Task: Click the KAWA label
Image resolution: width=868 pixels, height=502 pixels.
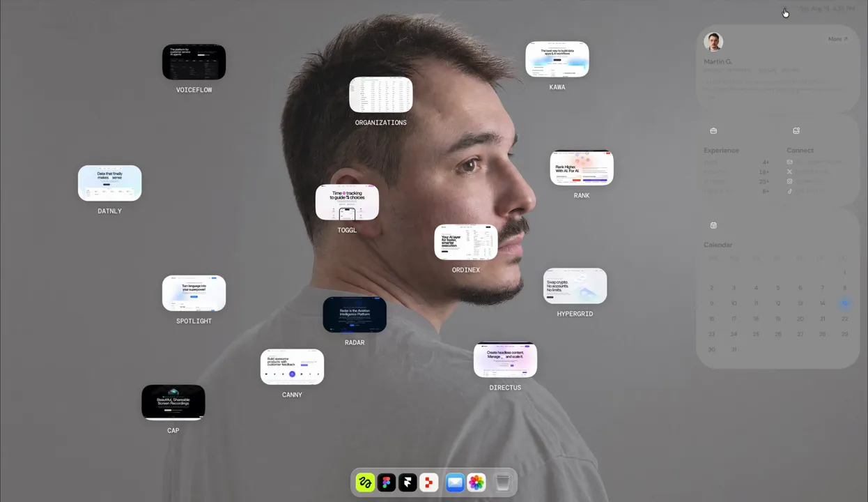Action: pos(557,87)
